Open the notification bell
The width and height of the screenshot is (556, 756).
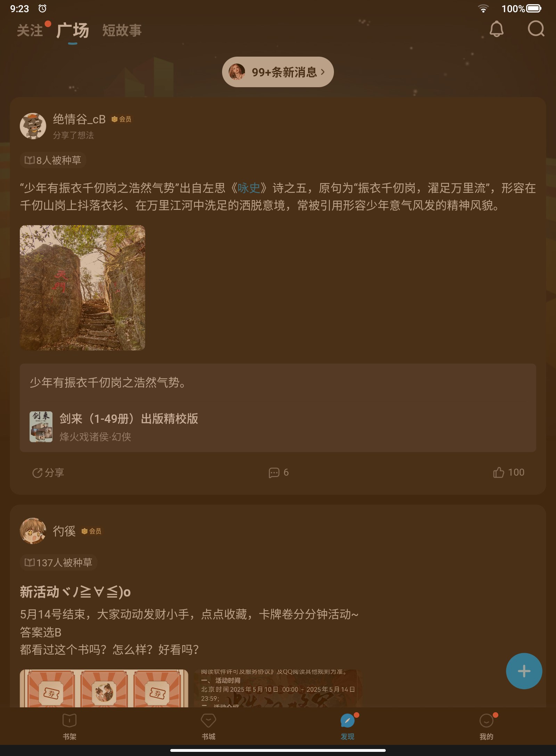(x=496, y=29)
